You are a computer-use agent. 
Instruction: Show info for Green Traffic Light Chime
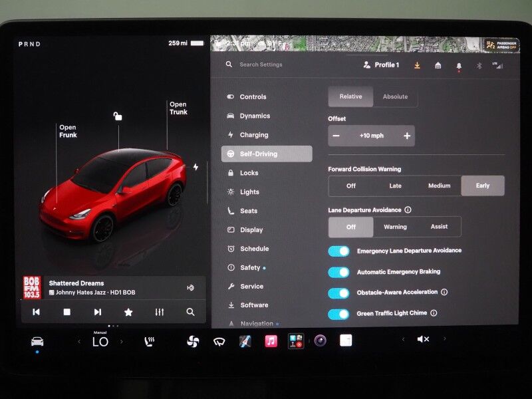pos(434,313)
